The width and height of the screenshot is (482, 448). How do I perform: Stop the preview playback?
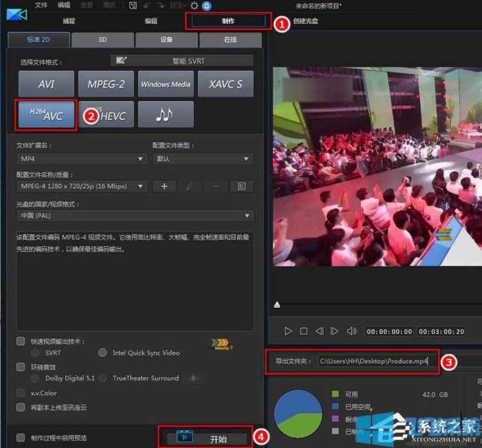click(304, 331)
